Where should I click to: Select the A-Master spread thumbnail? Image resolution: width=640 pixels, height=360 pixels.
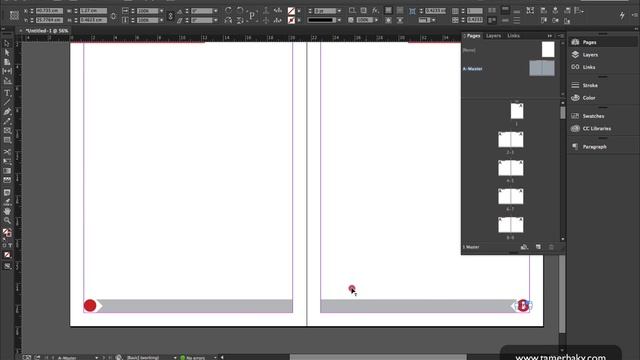542,68
